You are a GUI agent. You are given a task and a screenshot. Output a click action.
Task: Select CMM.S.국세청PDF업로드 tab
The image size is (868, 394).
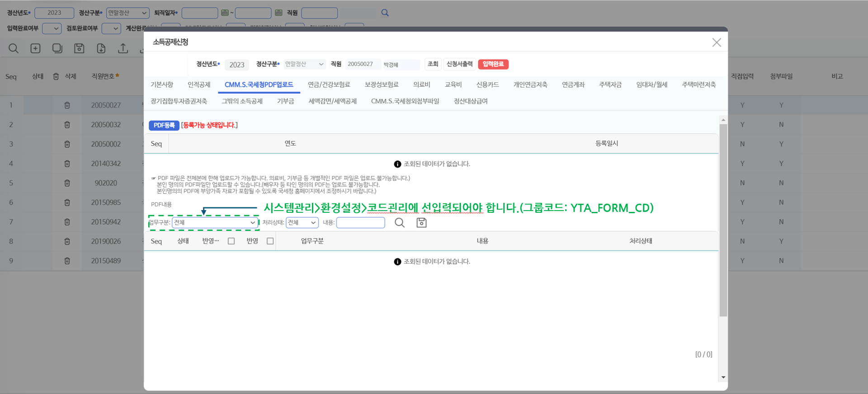click(x=259, y=84)
